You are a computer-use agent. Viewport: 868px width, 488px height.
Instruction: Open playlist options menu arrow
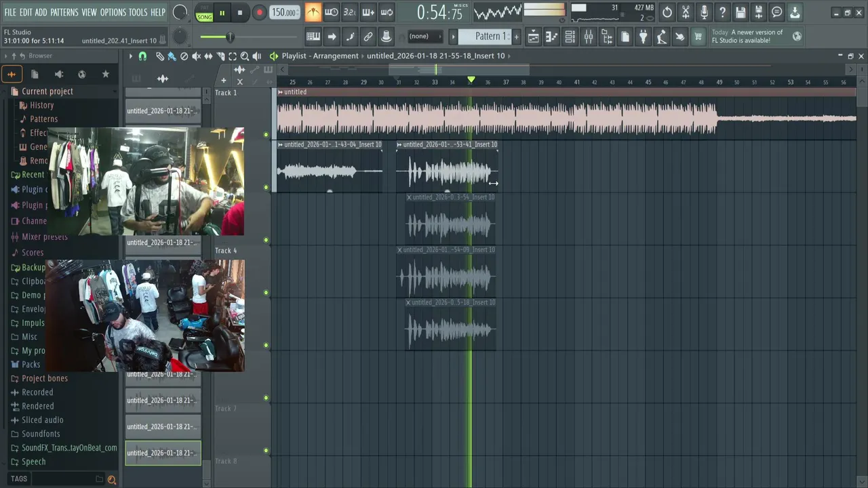131,56
